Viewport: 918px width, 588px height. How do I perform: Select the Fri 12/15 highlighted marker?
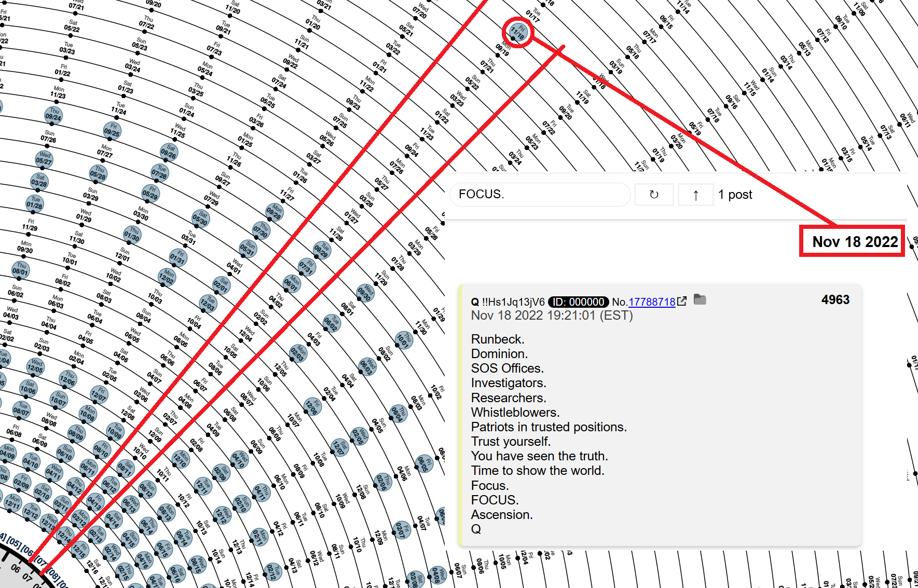coord(81,549)
